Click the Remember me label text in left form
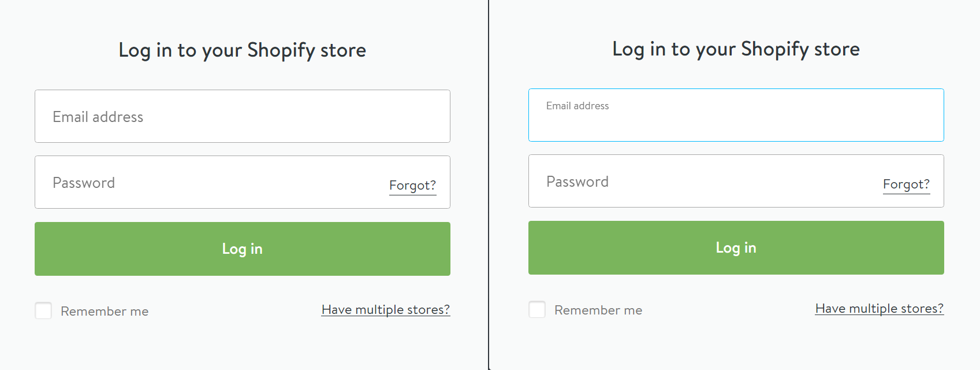Screen dimensions: 980x370 (x=105, y=312)
